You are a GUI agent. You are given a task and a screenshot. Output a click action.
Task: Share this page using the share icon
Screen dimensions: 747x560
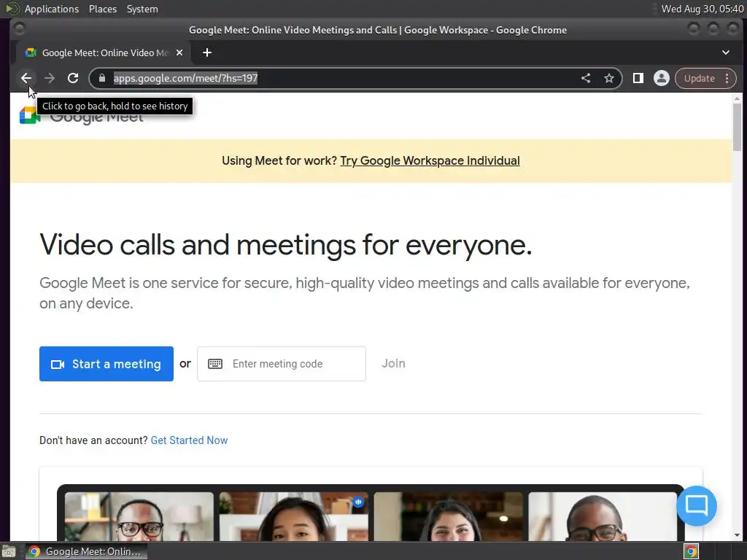[x=586, y=78]
